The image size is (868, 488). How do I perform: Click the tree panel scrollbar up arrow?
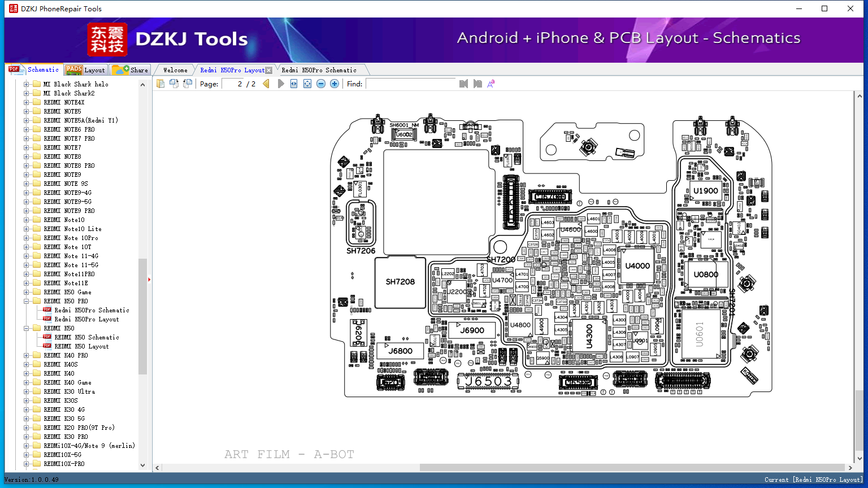(142, 85)
